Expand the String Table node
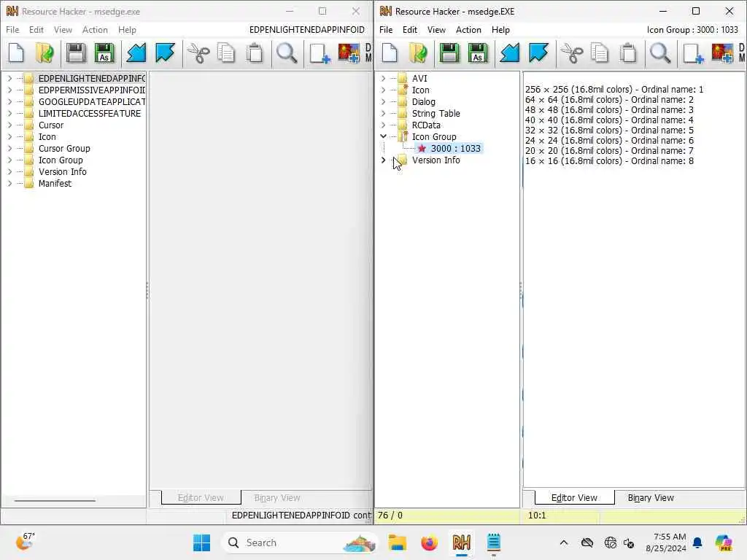Screen dimensions: 747x560 383,113
